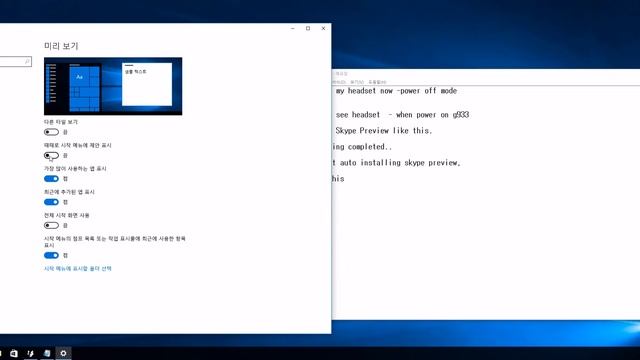The image size is (640, 360).
Task: Click the search magnifier in Settings
Action: (x=27, y=62)
